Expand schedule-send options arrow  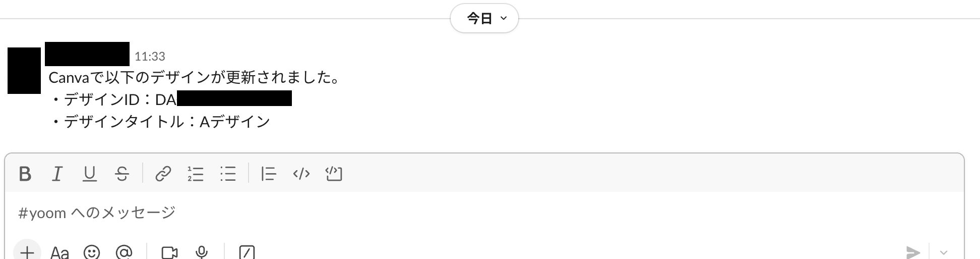[944, 252]
